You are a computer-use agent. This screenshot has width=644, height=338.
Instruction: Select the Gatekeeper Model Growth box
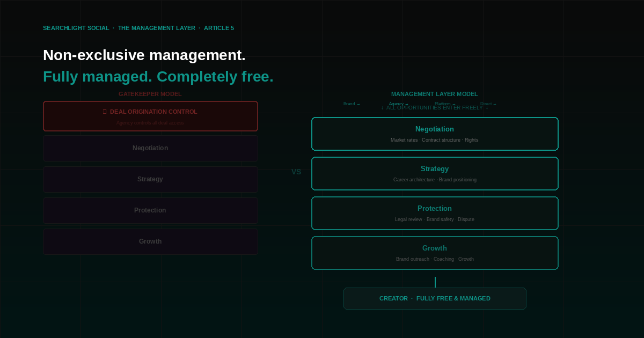tap(150, 241)
